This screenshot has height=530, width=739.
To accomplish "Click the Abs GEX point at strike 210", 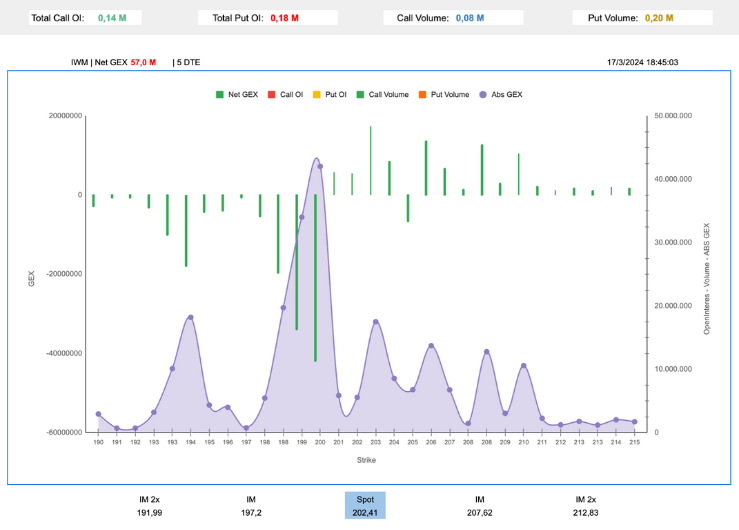I will [x=524, y=366].
